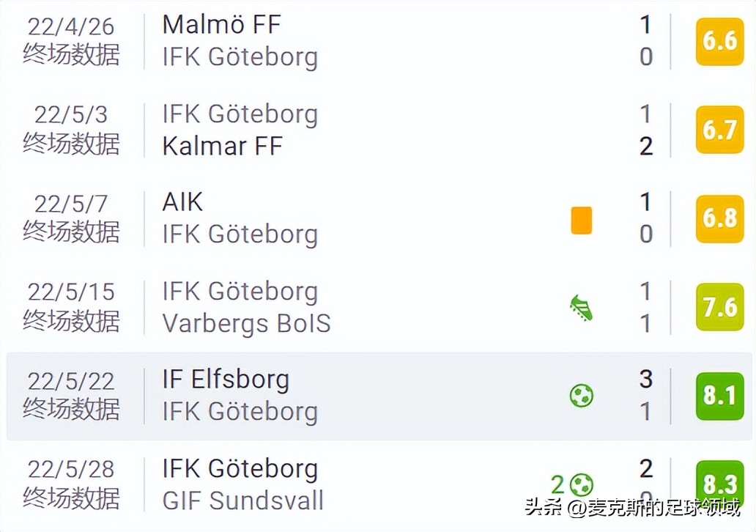Screen dimensions: 756x532
Task: Click the IF Elfsborg team name
Action: (x=226, y=380)
